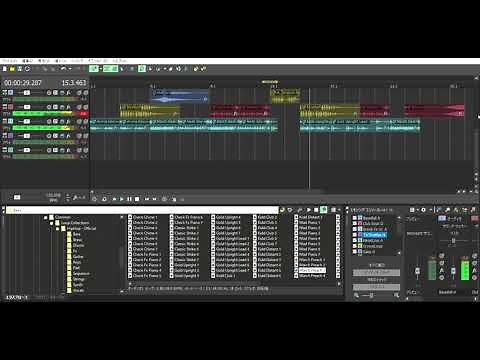Click the blue audio clip on track 1
Image resolution: width=480 pixels, height=360 pixels.
(x=180, y=96)
